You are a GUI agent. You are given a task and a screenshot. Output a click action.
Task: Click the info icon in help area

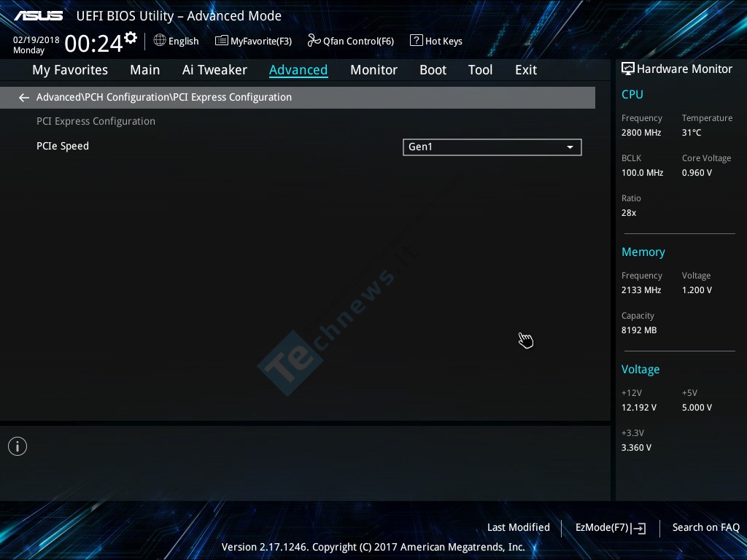[18, 446]
